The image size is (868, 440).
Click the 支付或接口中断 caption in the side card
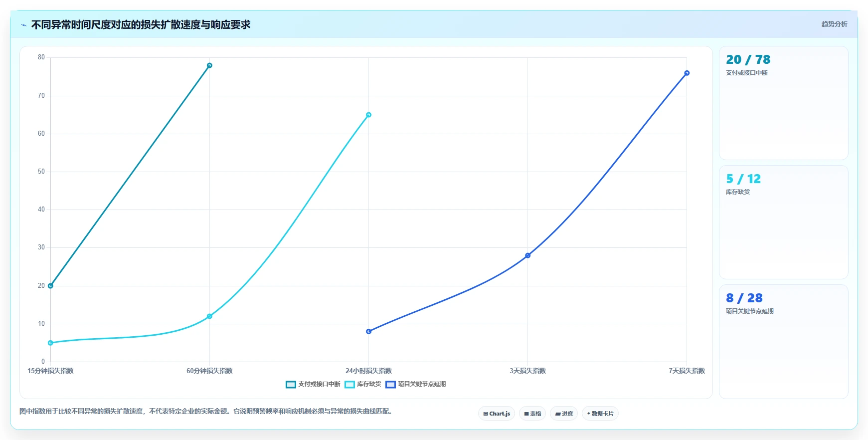pos(746,73)
